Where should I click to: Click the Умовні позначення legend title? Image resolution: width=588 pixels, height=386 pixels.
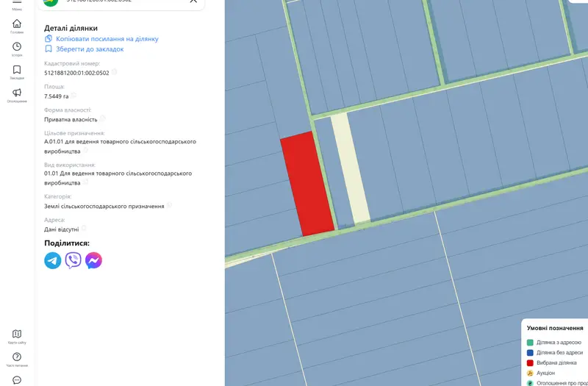[x=555, y=328]
